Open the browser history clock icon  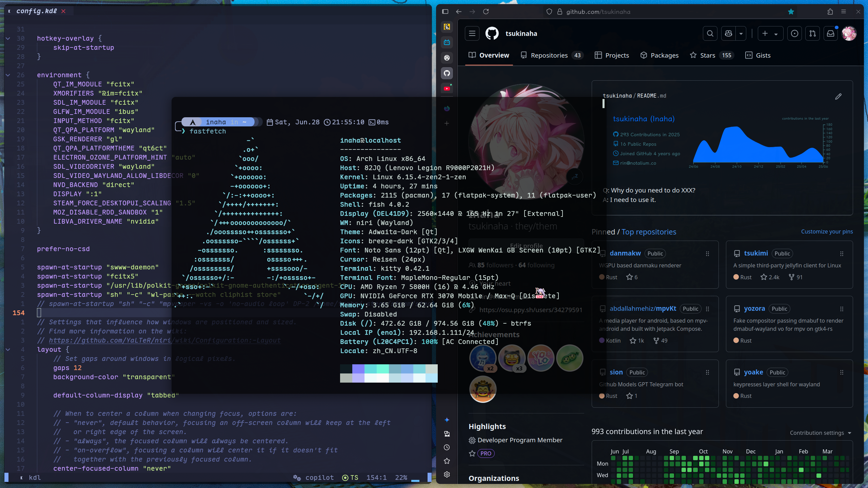click(x=447, y=447)
